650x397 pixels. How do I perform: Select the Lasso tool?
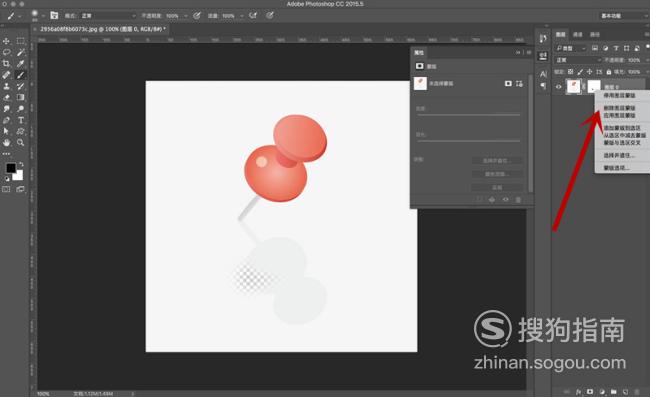(x=6, y=52)
